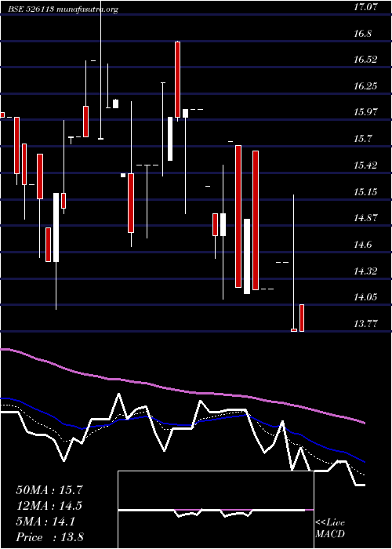Click the 5MA : 14.1 readout
The width and height of the screenshot is (392, 549).
tap(45, 522)
